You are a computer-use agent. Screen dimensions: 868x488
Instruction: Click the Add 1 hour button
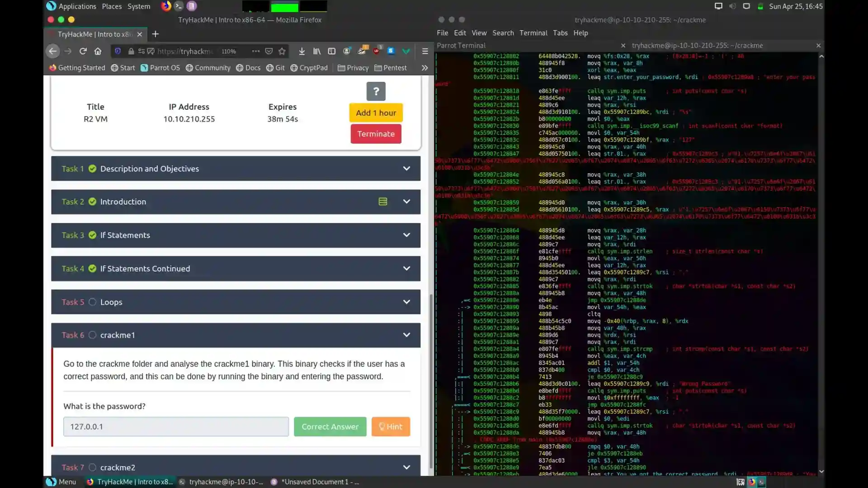[x=376, y=113]
